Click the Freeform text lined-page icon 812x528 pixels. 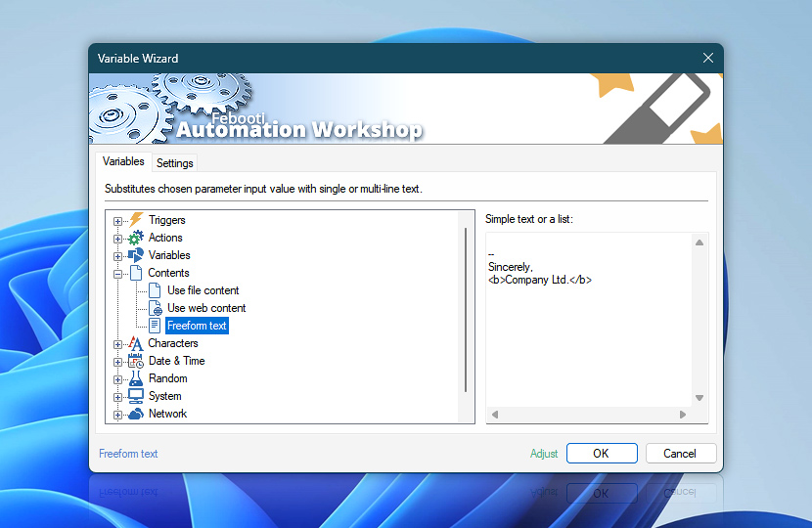tap(155, 326)
